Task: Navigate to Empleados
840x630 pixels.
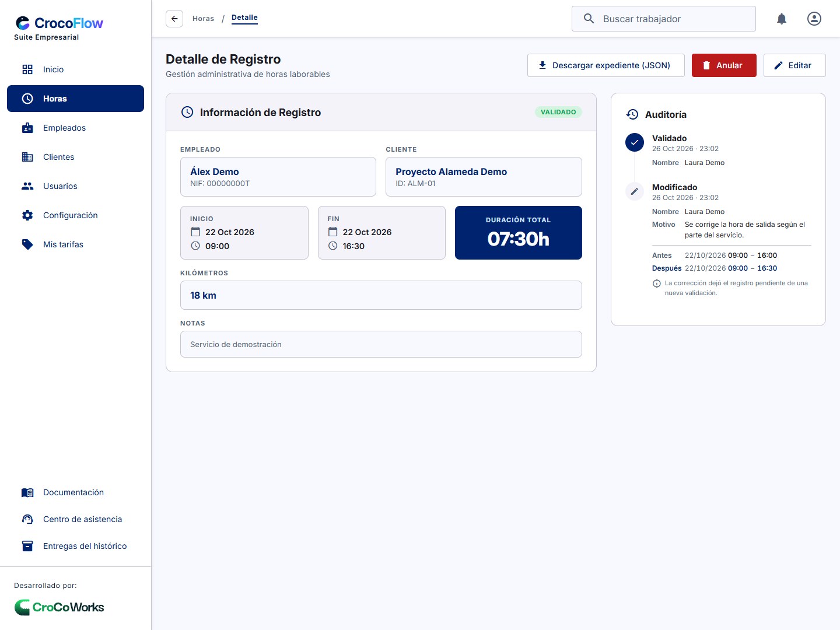Action: [x=75, y=128]
